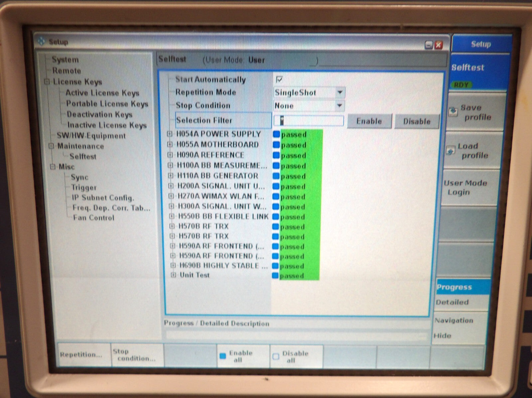
Task: Click the Load profile icon
Action: 451,150
